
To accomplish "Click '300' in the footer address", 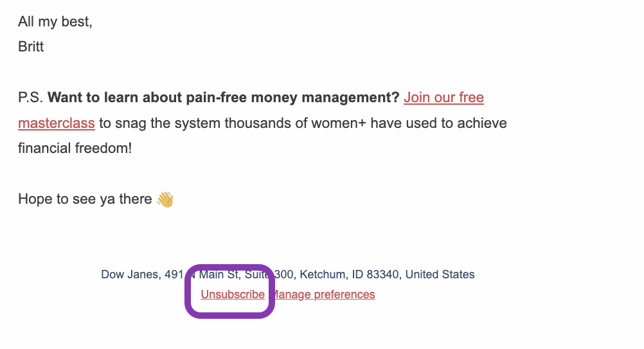I will click(x=284, y=274).
